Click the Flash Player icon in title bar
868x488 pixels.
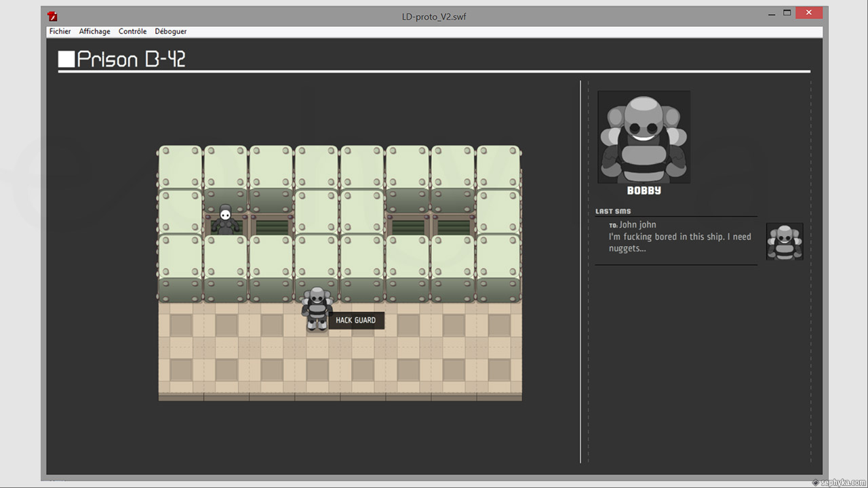click(x=53, y=16)
